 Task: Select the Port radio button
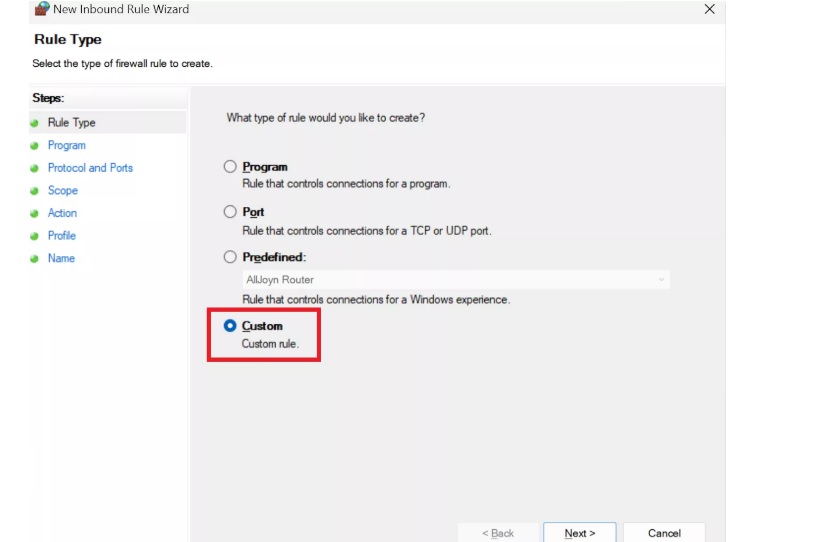(x=230, y=211)
